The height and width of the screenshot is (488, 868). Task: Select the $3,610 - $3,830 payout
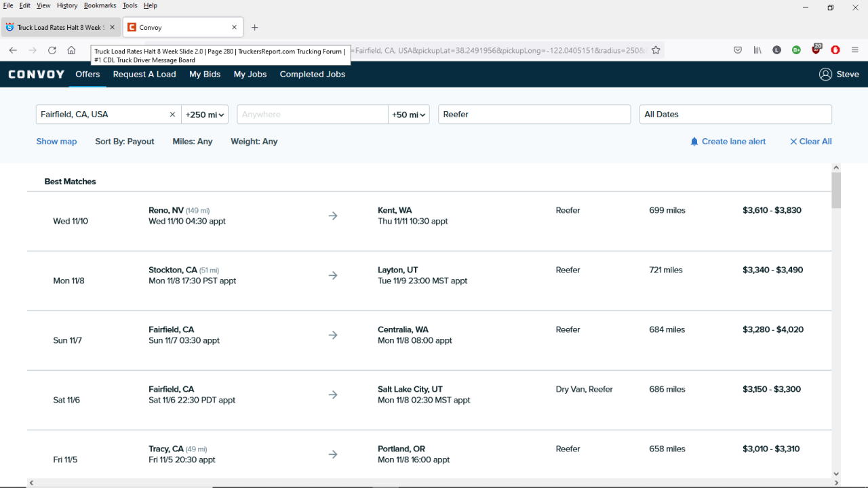772,210
